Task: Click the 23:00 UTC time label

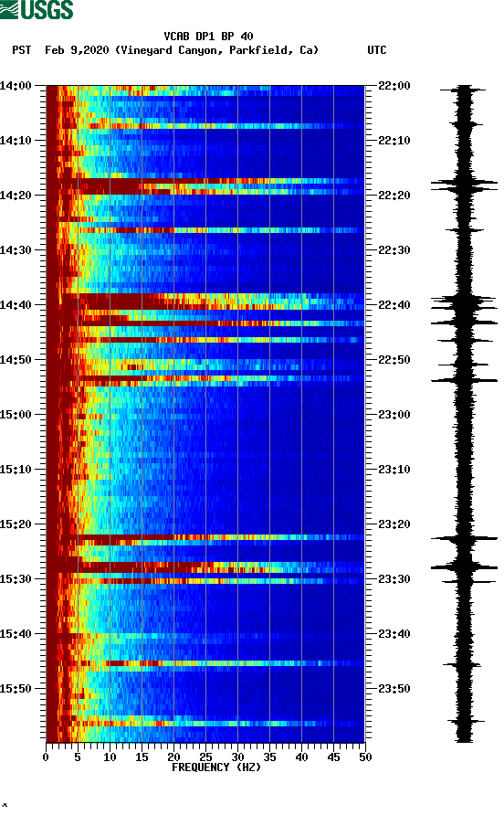Action: [394, 415]
